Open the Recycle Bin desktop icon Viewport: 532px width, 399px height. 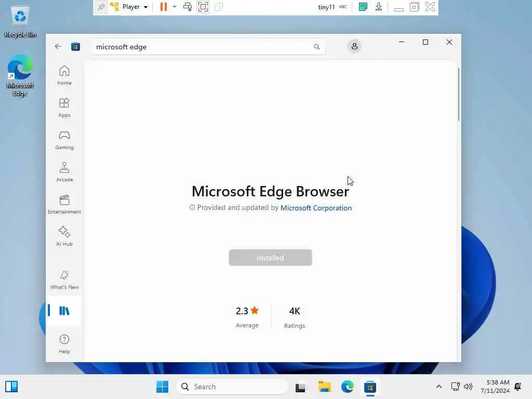point(20,22)
